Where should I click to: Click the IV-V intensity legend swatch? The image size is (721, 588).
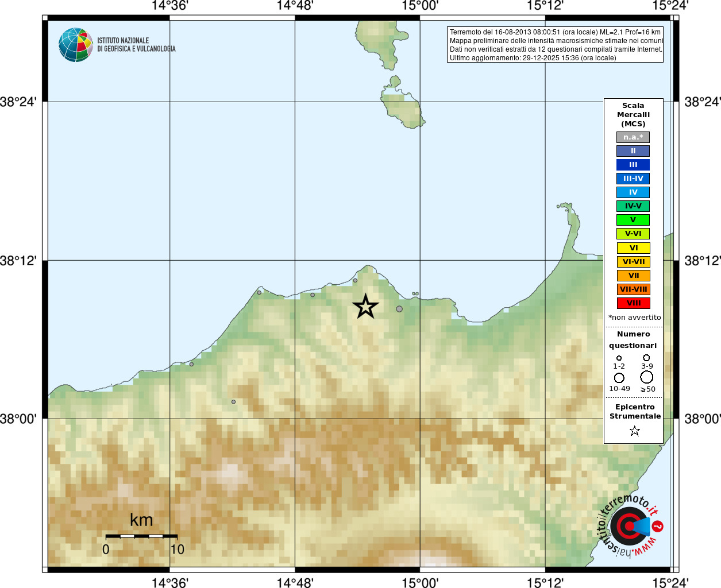pyautogui.click(x=633, y=206)
